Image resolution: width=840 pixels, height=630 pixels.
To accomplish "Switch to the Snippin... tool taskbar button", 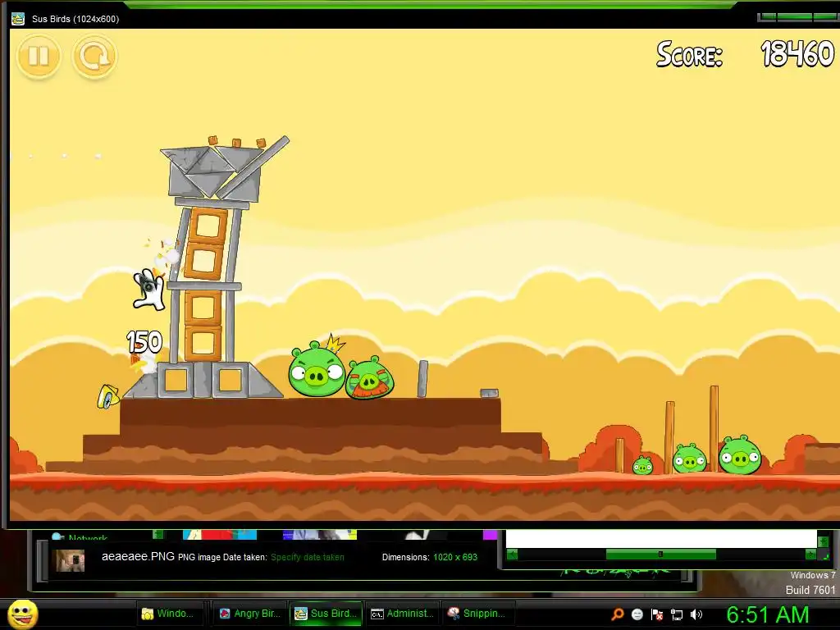I will pos(478,614).
